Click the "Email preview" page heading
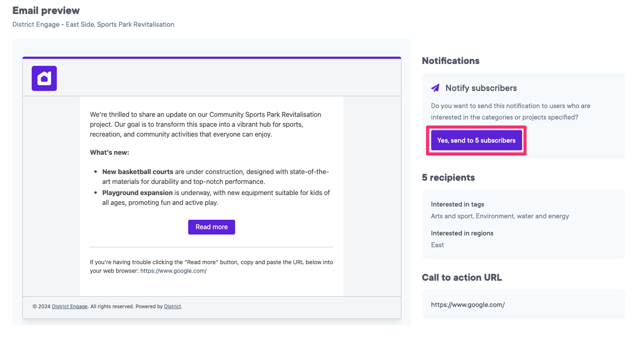Screen dimensions: 644x358 [46, 10]
